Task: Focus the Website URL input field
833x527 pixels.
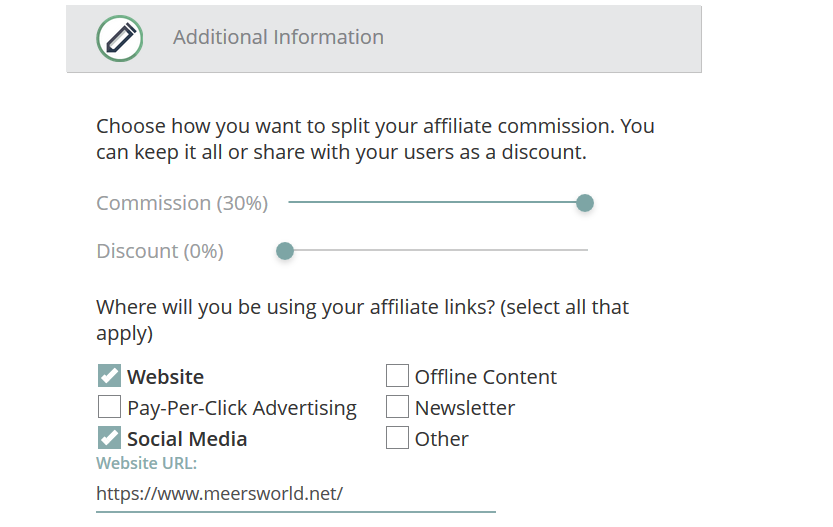Action: [296, 494]
